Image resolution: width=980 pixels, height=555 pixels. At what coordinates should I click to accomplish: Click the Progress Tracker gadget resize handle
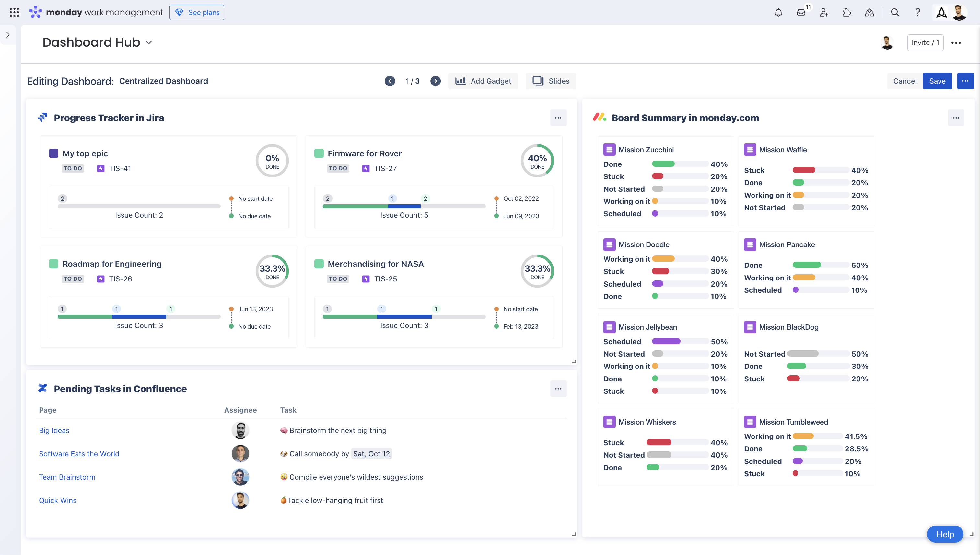click(x=573, y=361)
